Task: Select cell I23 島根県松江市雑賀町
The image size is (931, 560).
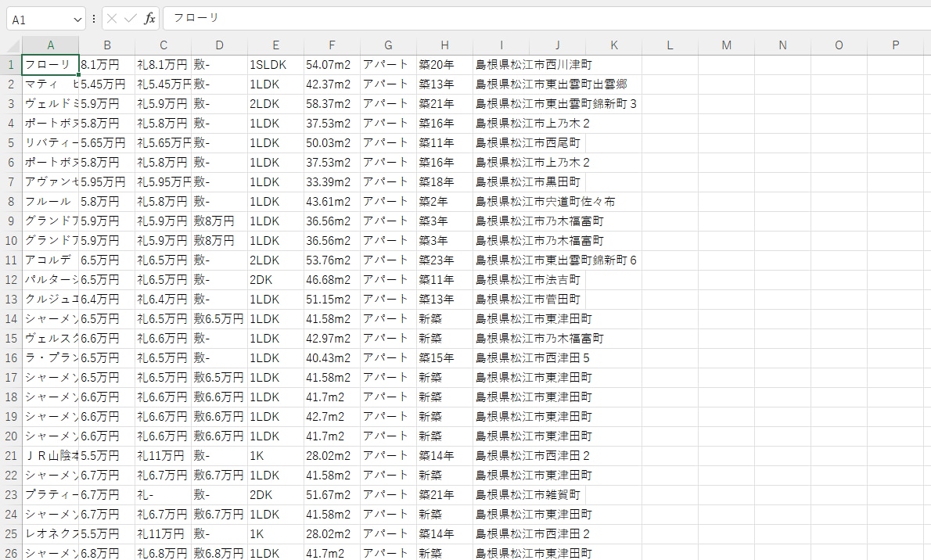Action: [x=501, y=494]
